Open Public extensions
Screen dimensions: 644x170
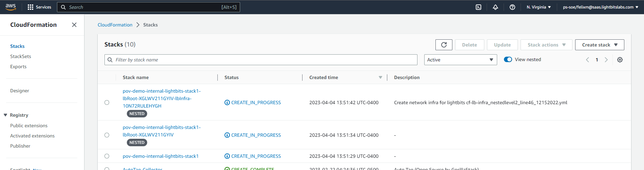29,126
